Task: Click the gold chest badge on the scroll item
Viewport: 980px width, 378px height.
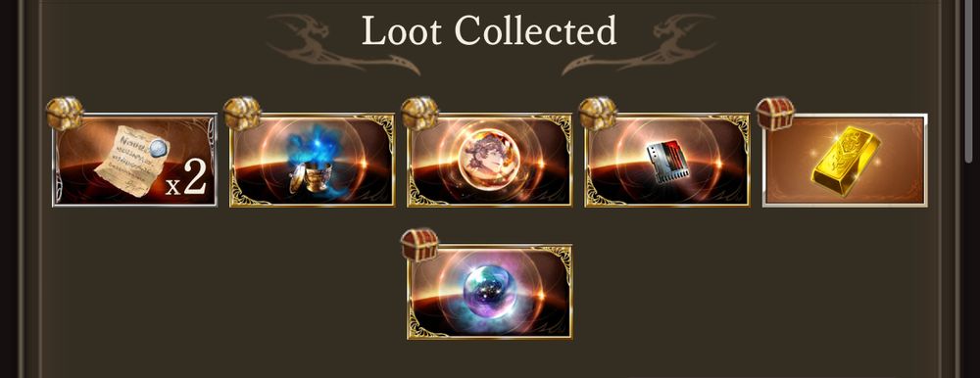Action: coord(65,113)
